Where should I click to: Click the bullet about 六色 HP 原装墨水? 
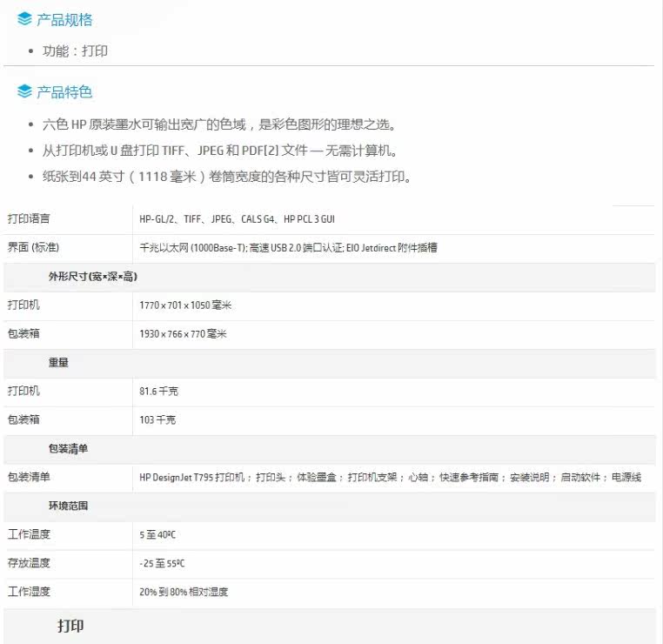pyautogui.click(x=219, y=124)
